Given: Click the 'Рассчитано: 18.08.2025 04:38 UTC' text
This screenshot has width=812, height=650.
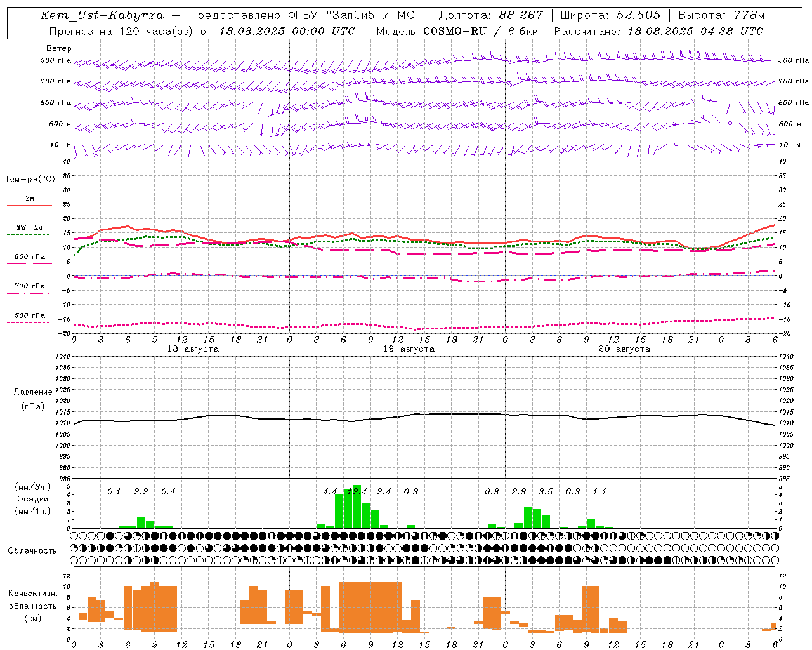Looking at the screenshot, I should (658, 31).
